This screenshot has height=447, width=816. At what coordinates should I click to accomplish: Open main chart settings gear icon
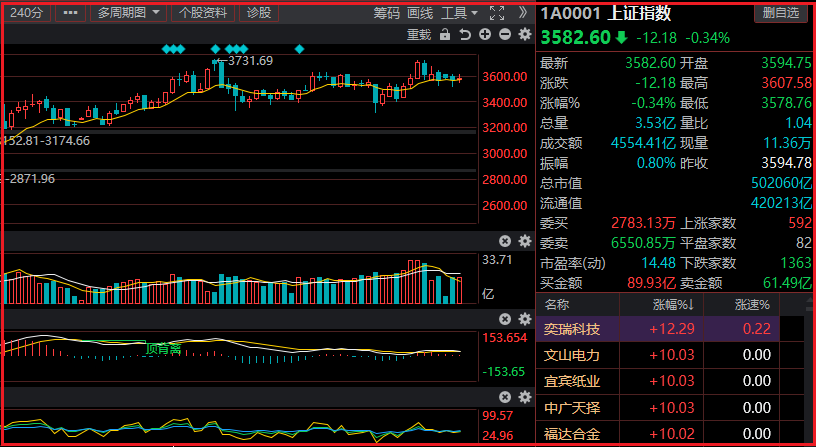(x=524, y=35)
